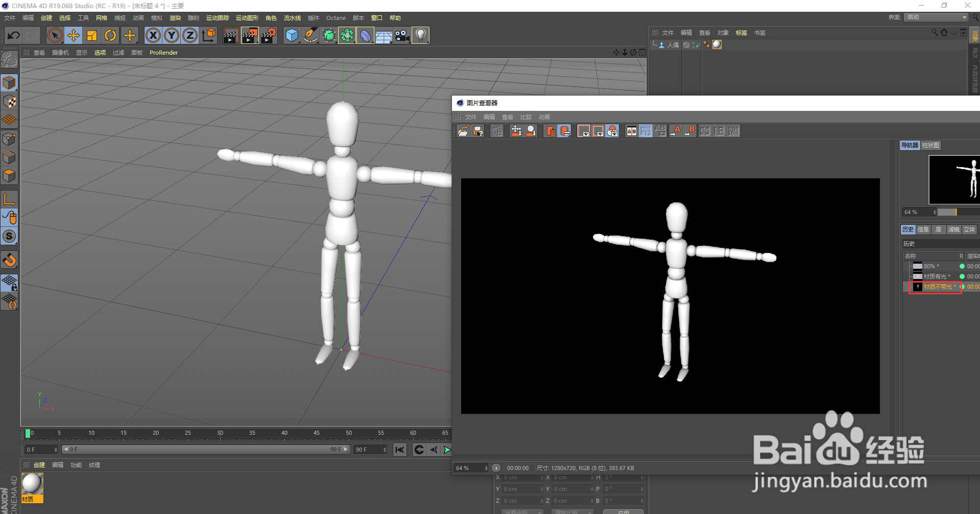Screen dimensions: 980x514
Task: Click the 90 F end frame field
Action: point(371,450)
